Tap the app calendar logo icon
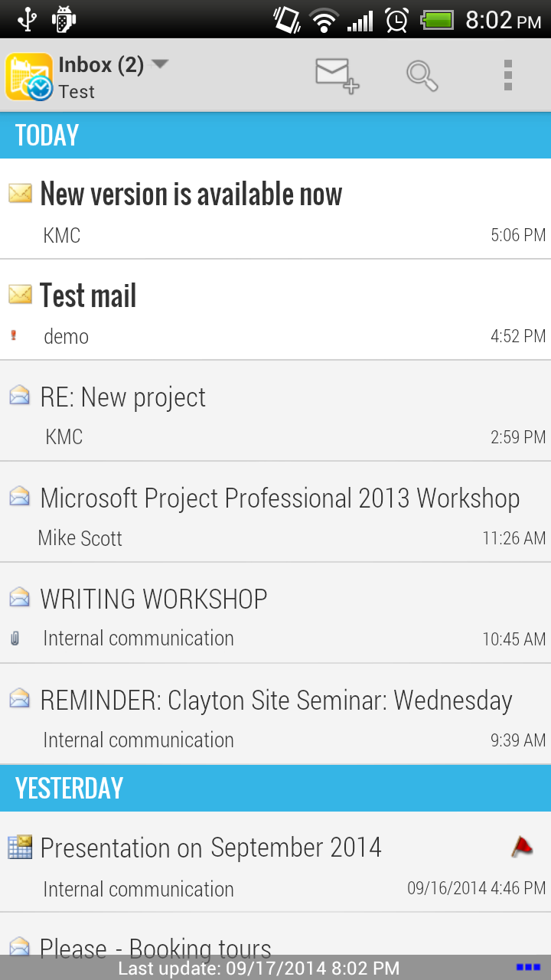551x980 pixels. [x=29, y=77]
